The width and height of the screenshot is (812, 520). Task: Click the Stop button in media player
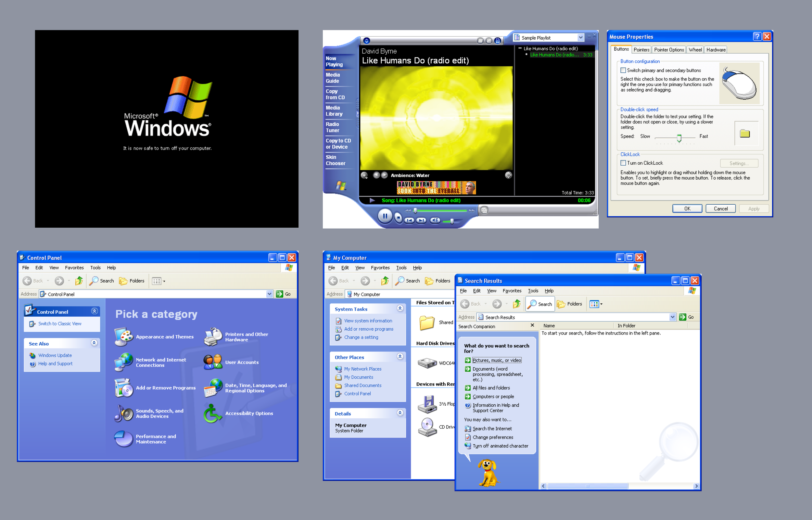pyautogui.click(x=399, y=218)
